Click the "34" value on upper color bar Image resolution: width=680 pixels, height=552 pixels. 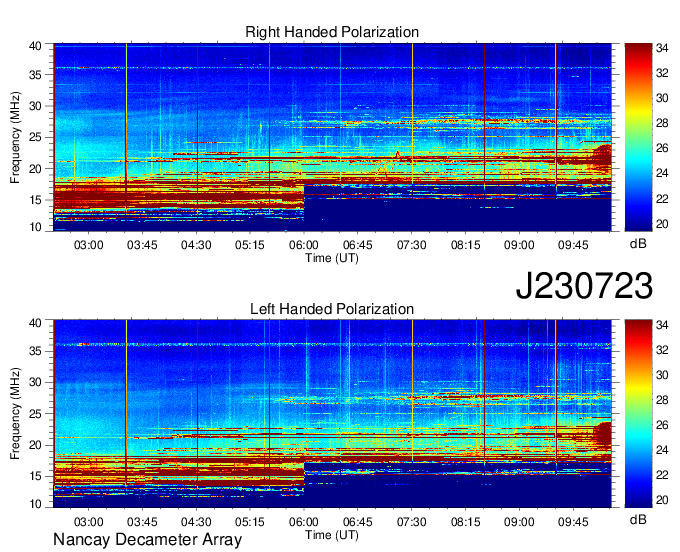coord(662,48)
